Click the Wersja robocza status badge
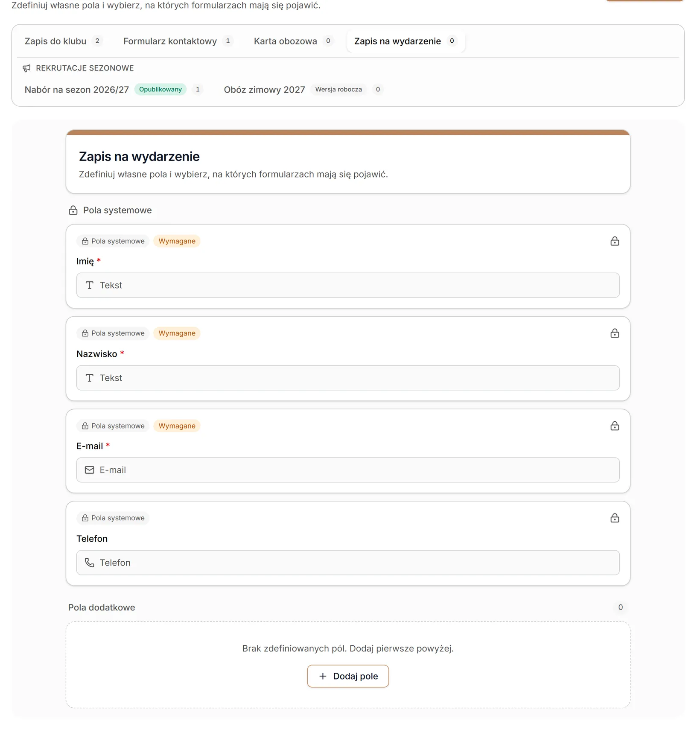The height and width of the screenshot is (738, 700). coord(338,90)
